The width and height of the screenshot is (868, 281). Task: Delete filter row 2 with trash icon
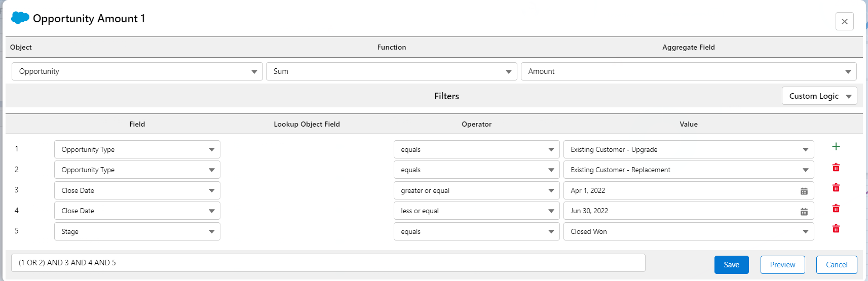(x=836, y=167)
